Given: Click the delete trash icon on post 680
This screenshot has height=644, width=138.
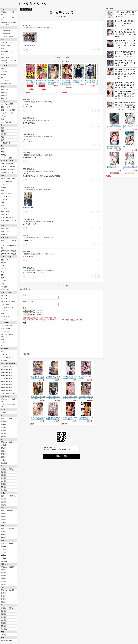Looking at the screenshot, I should (95, 180).
